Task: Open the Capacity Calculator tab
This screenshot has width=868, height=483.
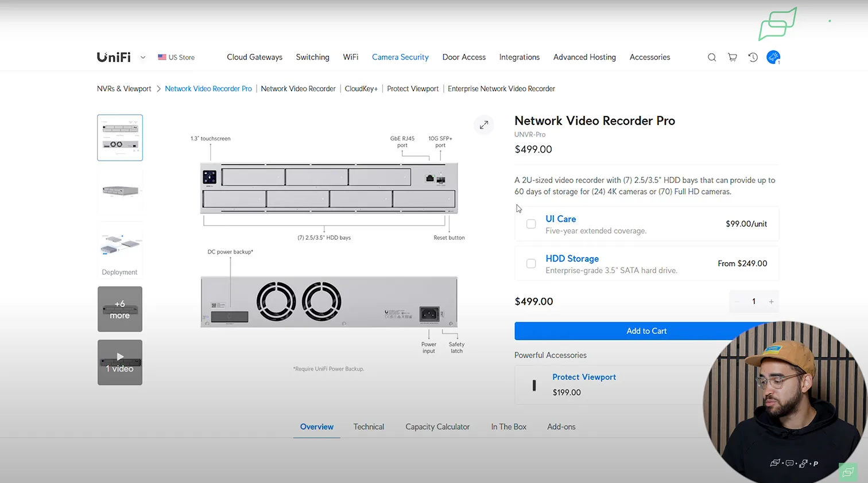Action: point(437,427)
